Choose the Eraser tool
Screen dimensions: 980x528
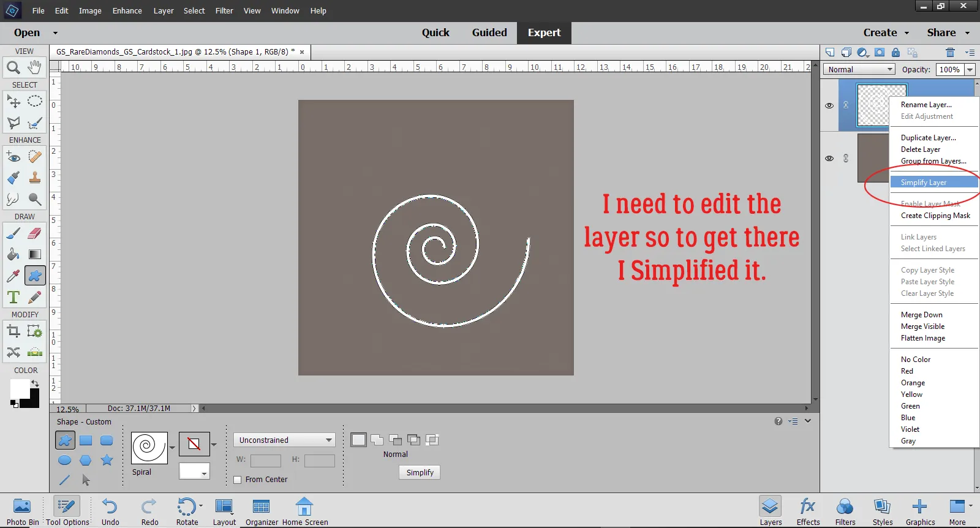[35, 233]
